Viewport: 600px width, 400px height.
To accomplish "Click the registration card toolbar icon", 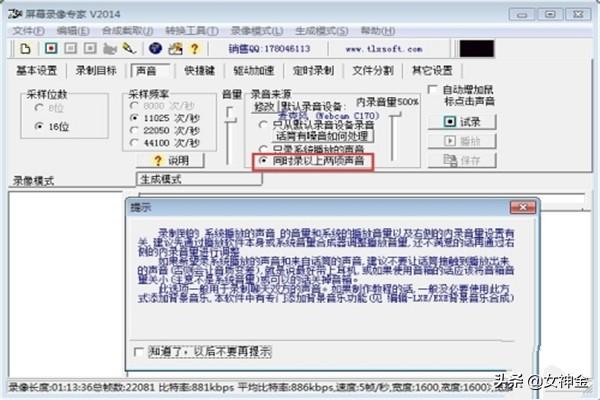I will tap(175, 49).
